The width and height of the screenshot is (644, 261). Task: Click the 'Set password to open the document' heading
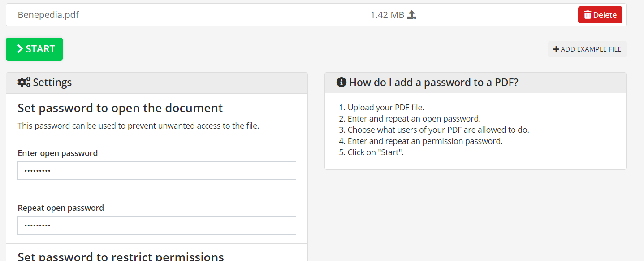120,108
